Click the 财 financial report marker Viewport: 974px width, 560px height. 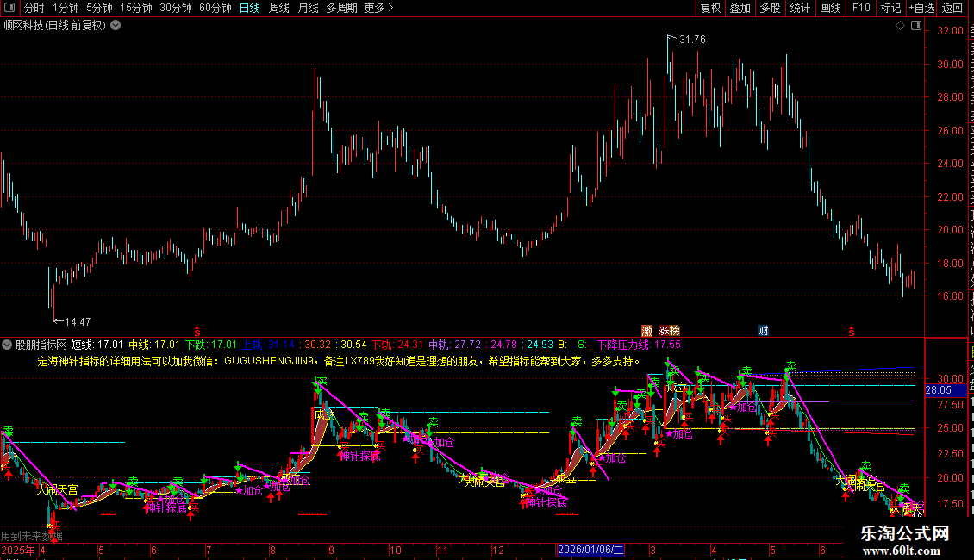pos(763,331)
